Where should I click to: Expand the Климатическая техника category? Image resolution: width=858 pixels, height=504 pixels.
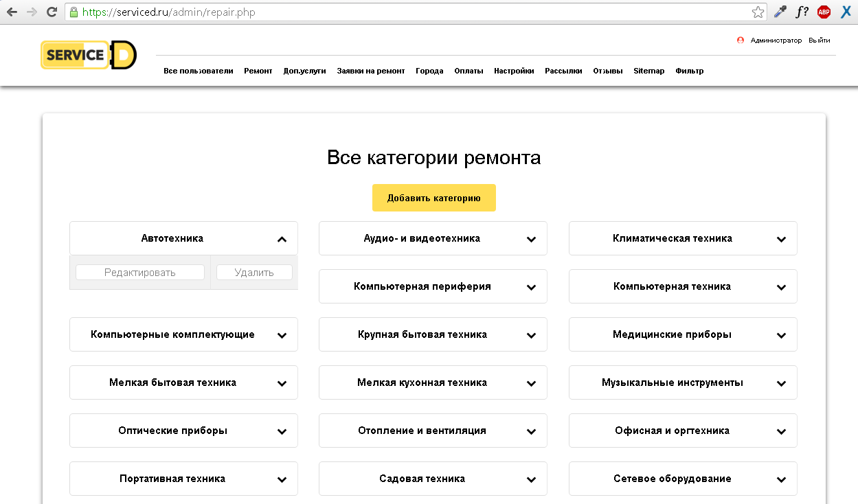(781, 239)
